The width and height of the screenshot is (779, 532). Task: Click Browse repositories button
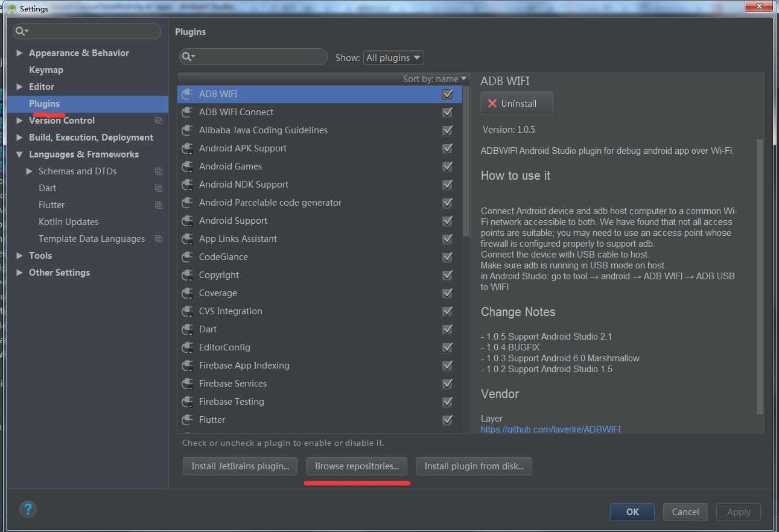pyautogui.click(x=357, y=466)
